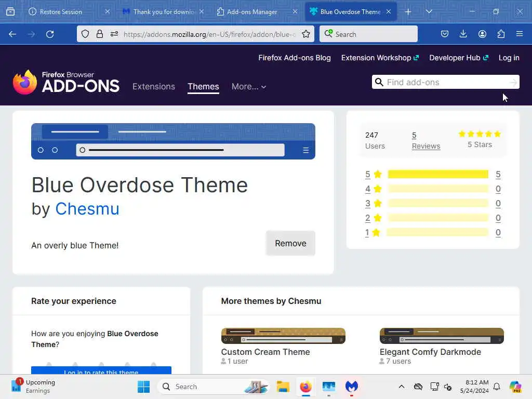Click the forward navigation arrow
532x399 pixels.
pyautogui.click(x=31, y=34)
